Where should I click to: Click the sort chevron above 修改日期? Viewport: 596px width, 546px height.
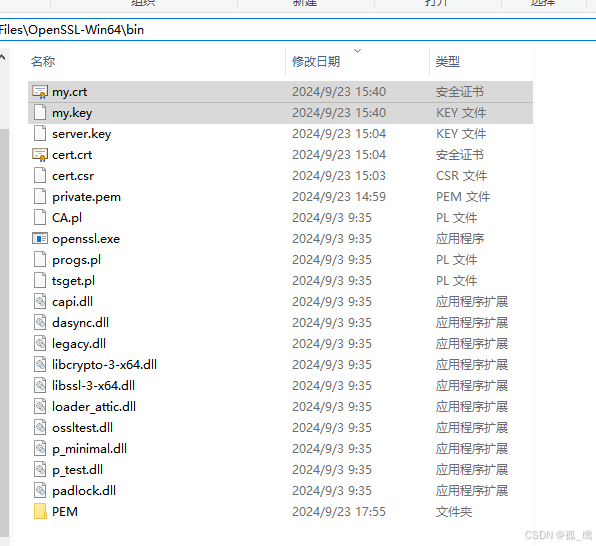pos(357,51)
